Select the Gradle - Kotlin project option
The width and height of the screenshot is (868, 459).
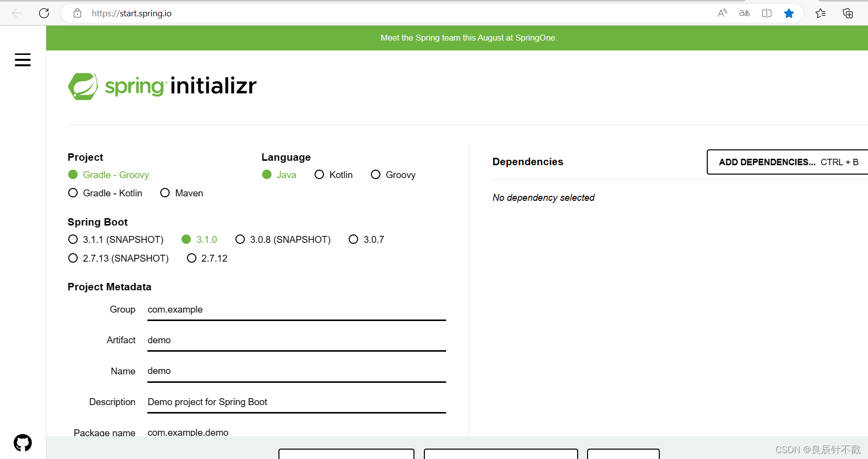click(105, 193)
